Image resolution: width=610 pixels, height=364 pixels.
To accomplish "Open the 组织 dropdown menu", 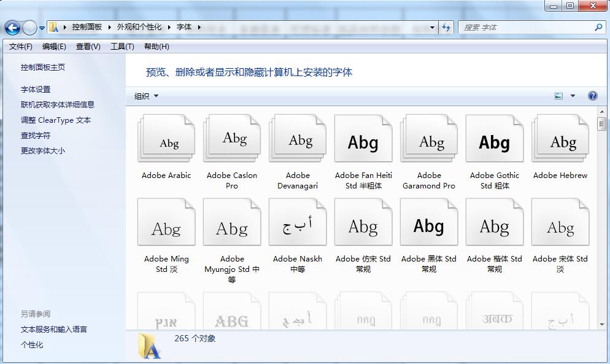I will [146, 96].
